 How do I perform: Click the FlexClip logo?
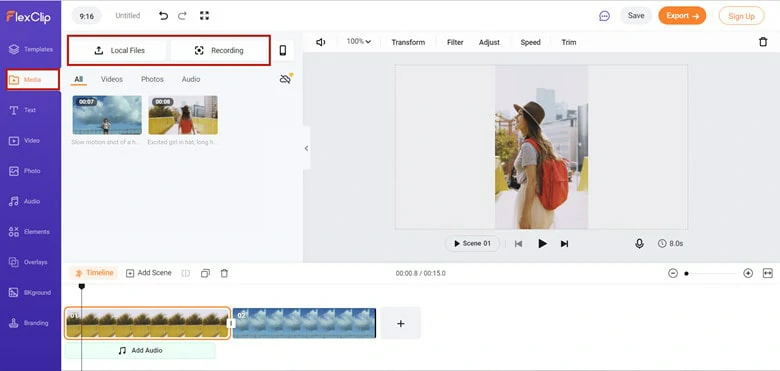pyautogui.click(x=28, y=16)
